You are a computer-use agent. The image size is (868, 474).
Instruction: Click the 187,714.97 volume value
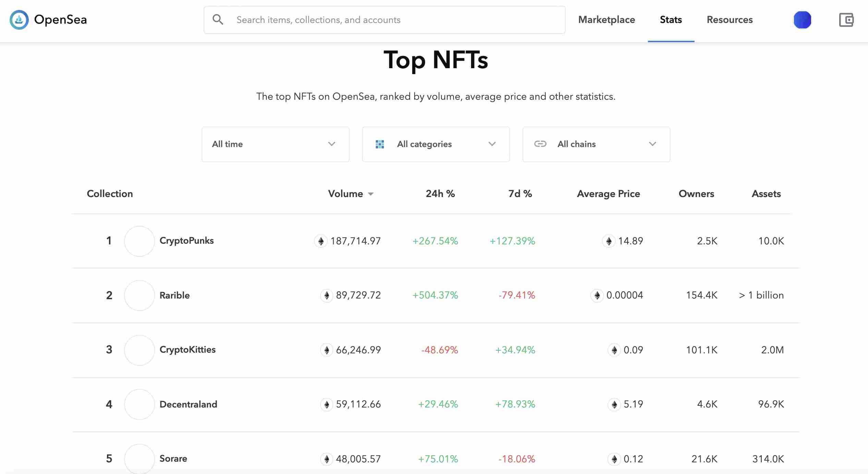pos(355,241)
